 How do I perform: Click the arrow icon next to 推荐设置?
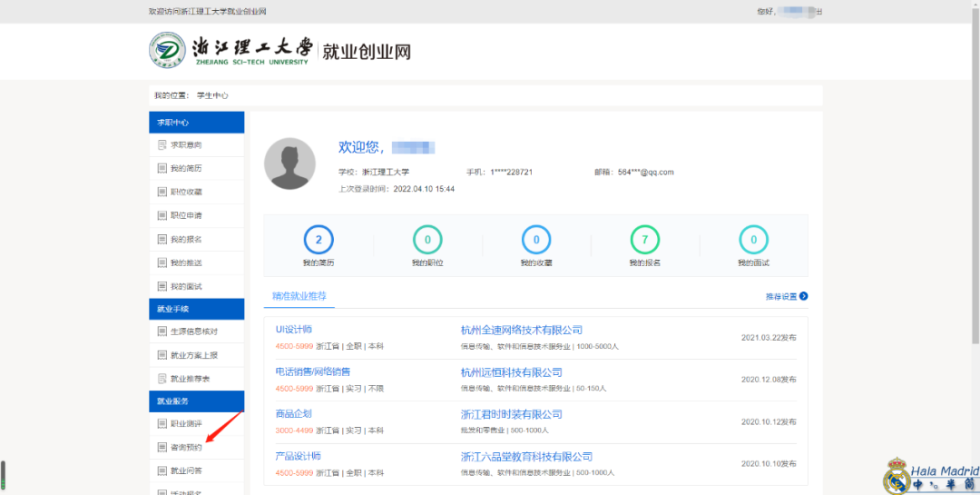coord(803,296)
